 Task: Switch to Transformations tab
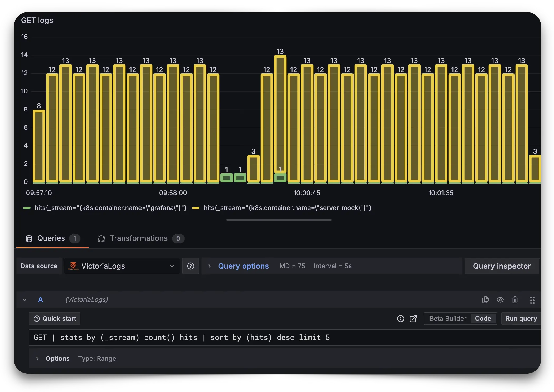[x=139, y=238]
